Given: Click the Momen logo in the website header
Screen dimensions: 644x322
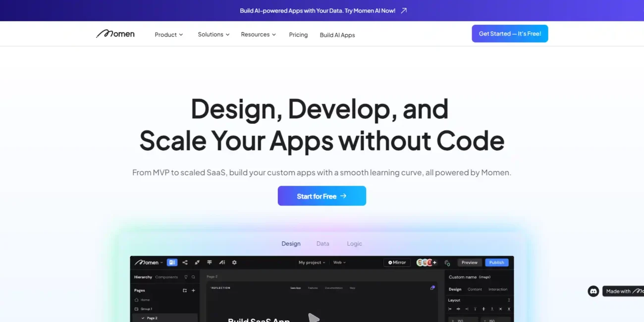Looking at the screenshot, I should [x=115, y=34].
